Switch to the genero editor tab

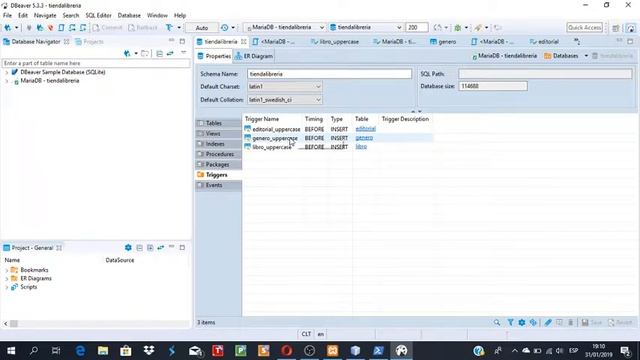[443, 42]
